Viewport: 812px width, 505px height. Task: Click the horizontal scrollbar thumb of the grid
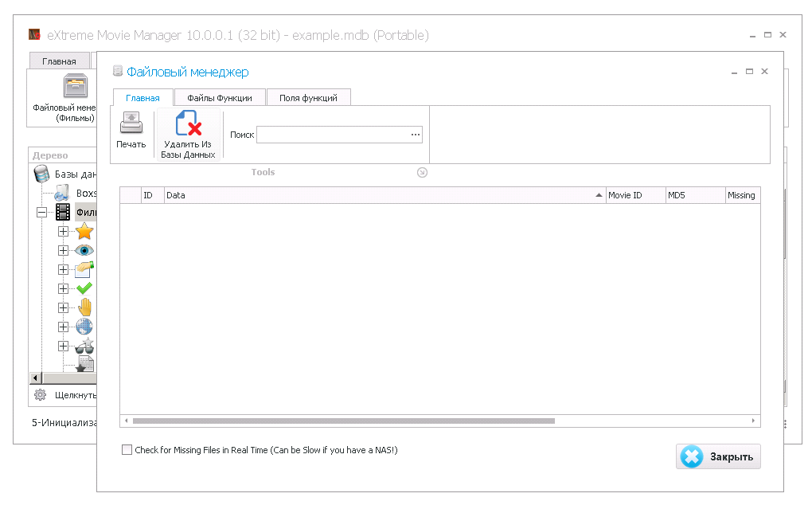coord(343,421)
